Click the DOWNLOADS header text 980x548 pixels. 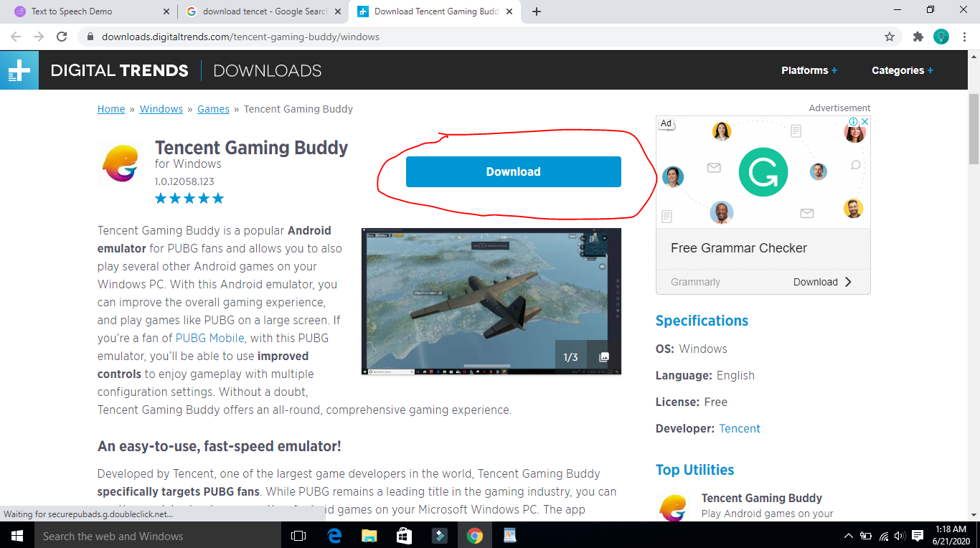268,70
